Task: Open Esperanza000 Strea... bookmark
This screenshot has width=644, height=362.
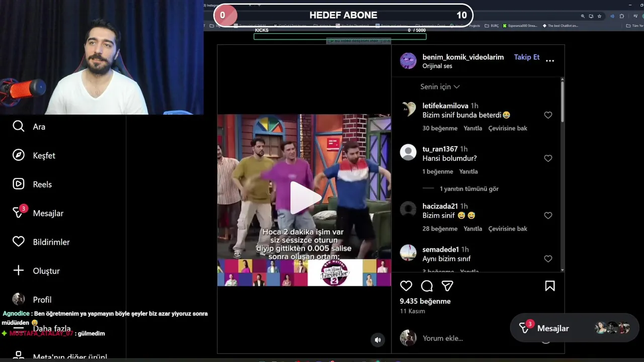Action: pyautogui.click(x=520, y=26)
